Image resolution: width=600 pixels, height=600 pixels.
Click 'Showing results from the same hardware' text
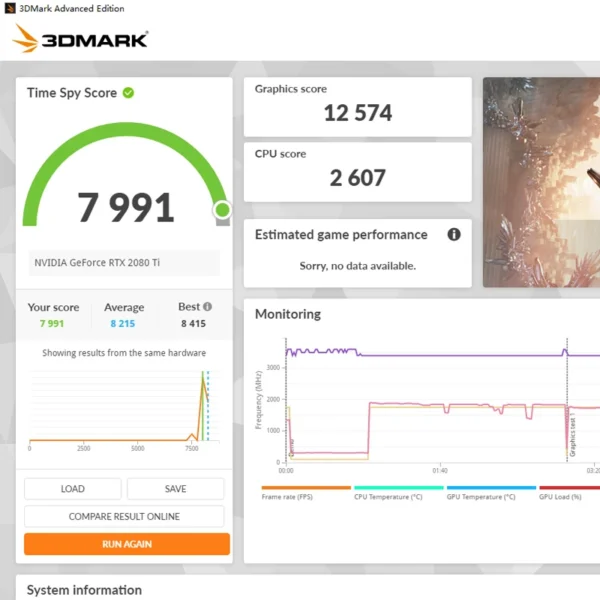coord(124,353)
